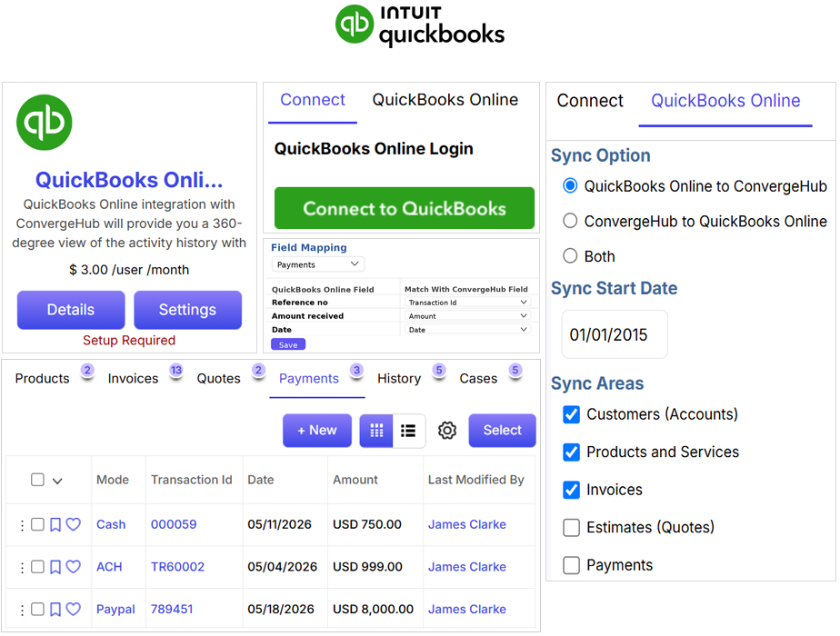Open the Amount mapping dropdown

pos(467,316)
